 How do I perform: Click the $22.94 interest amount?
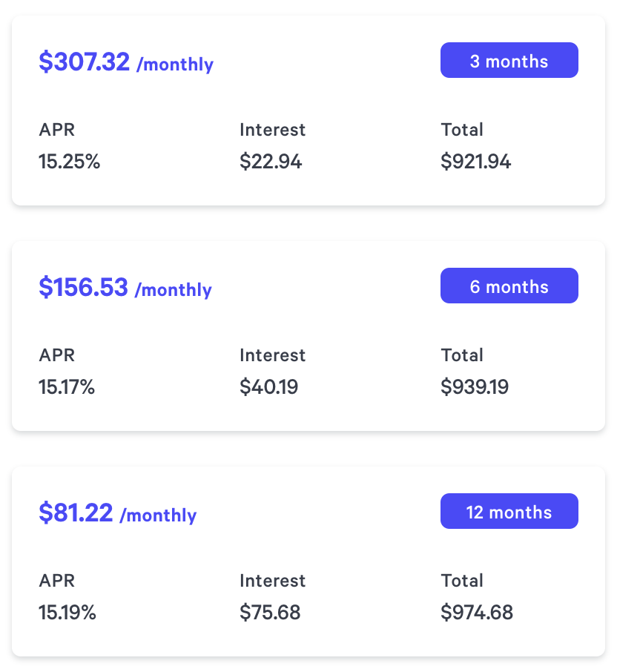(271, 162)
